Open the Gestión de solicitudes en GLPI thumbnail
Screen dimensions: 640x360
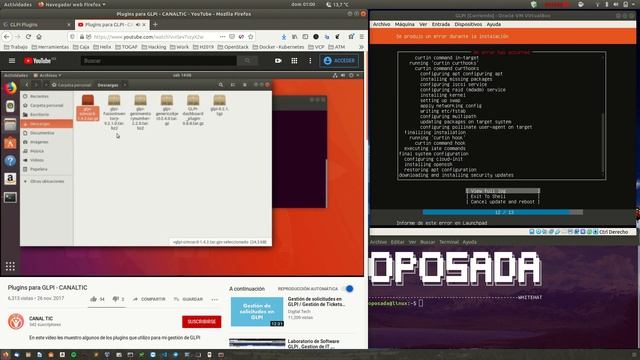point(257,312)
